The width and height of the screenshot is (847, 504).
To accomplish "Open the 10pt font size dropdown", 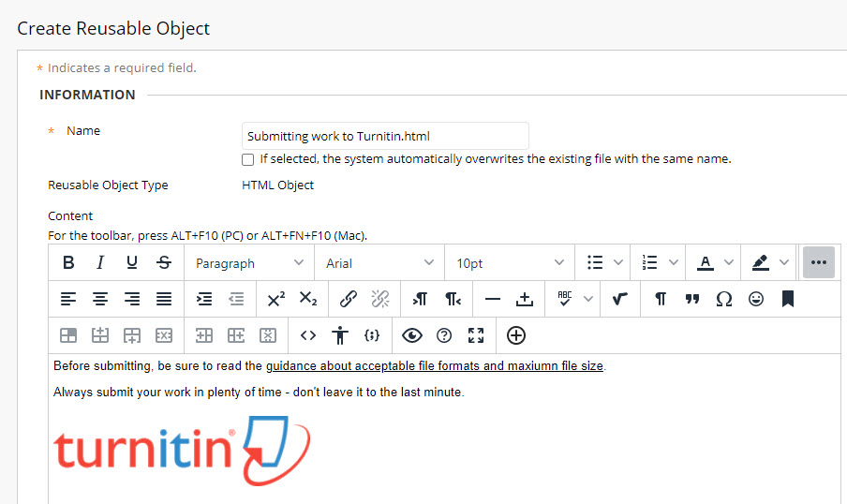I will pos(510,263).
